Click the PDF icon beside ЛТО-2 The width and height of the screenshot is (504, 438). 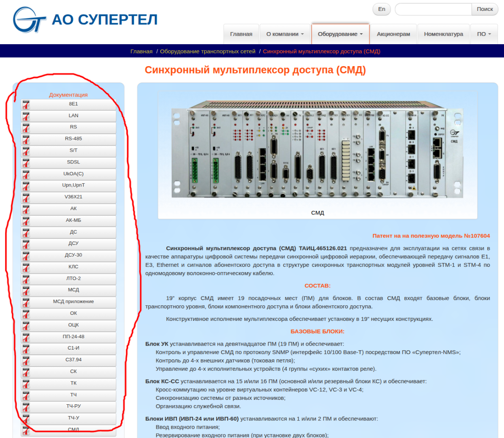tap(26, 279)
